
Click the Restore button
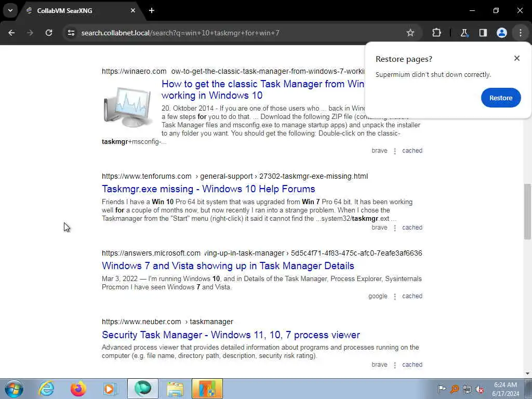pos(501,98)
